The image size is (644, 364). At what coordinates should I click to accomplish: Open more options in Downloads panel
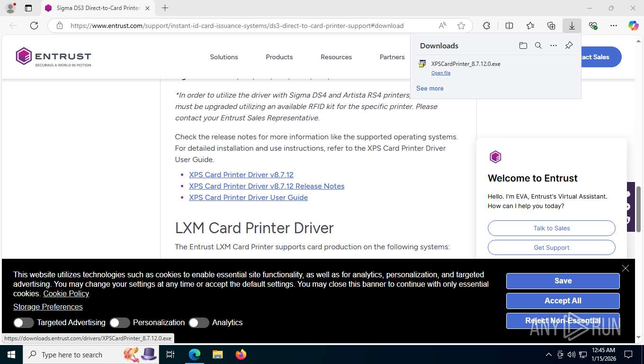(554, 45)
